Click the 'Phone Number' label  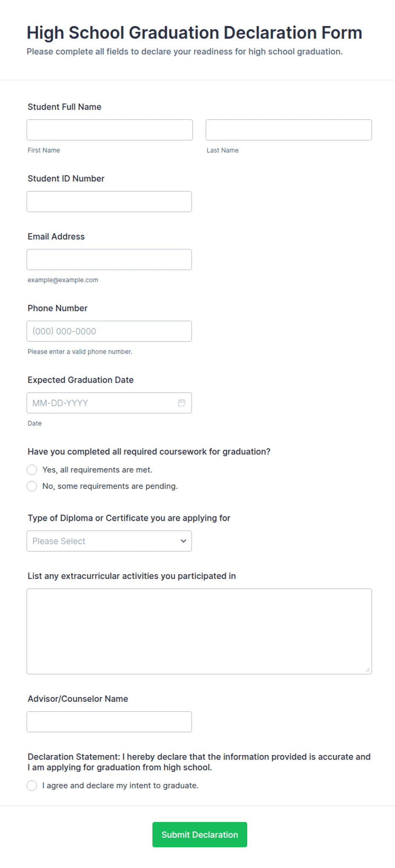(57, 308)
